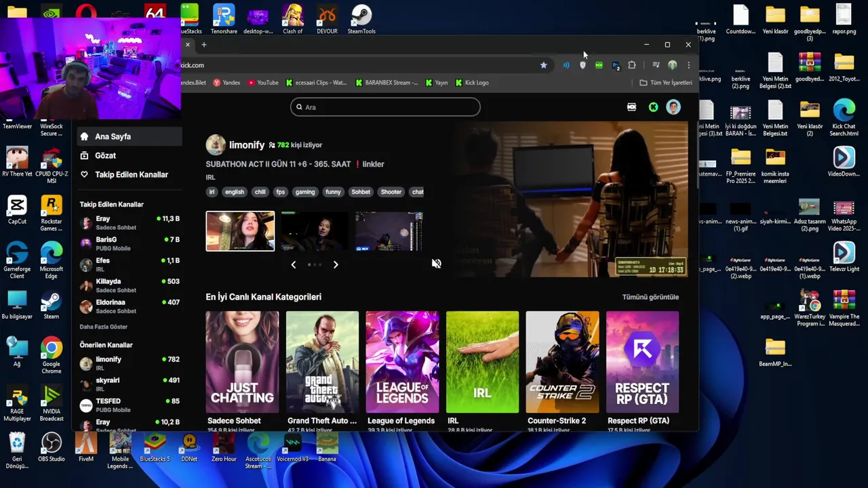Click the green Kick icon in site header

(653, 107)
